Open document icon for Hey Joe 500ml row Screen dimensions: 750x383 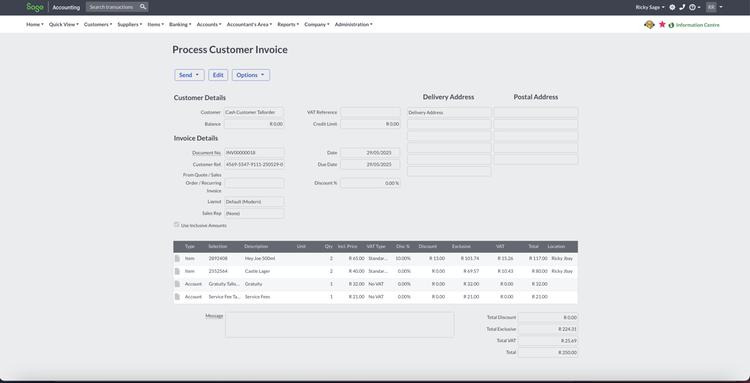point(177,258)
